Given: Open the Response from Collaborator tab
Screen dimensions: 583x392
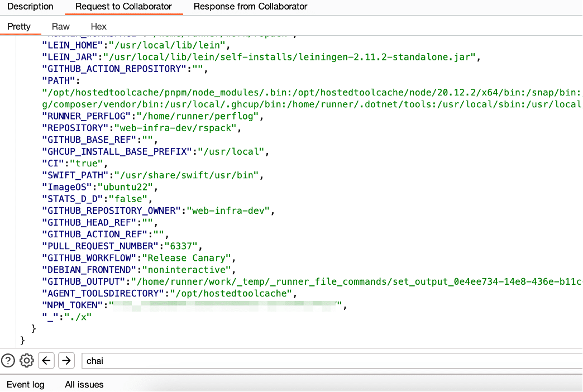Looking at the screenshot, I should pyautogui.click(x=250, y=6).
